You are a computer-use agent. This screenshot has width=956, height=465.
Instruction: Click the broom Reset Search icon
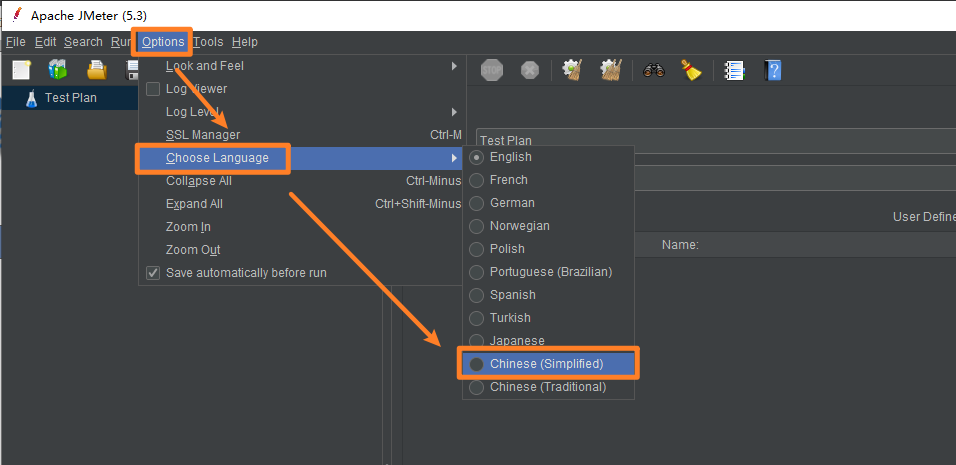[x=691, y=70]
